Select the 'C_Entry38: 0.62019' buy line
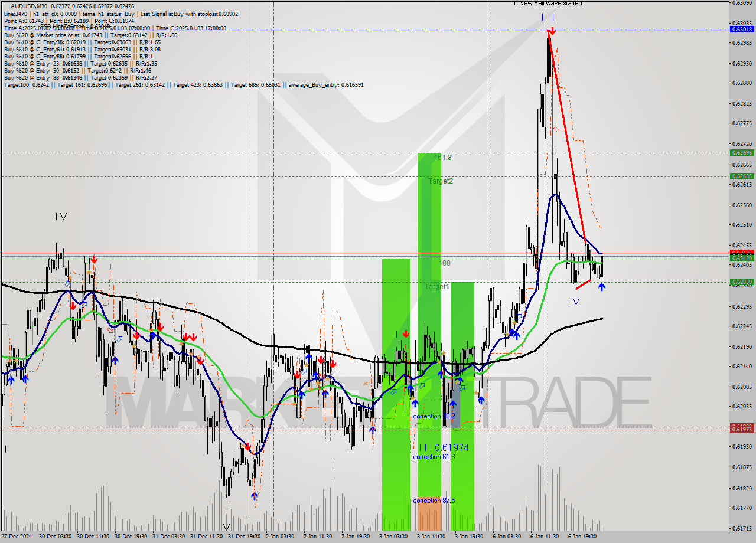Screen dimensions: 756x543 pos(82,42)
